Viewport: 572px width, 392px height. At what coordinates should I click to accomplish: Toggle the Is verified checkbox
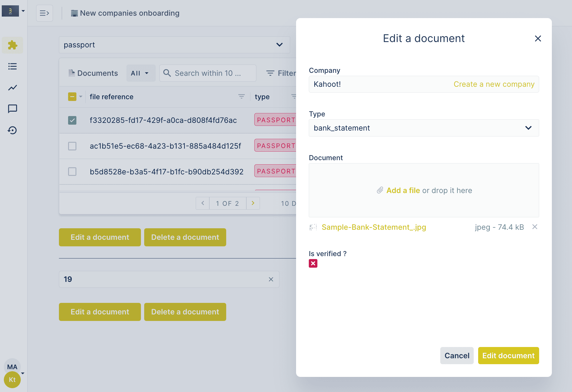(313, 263)
